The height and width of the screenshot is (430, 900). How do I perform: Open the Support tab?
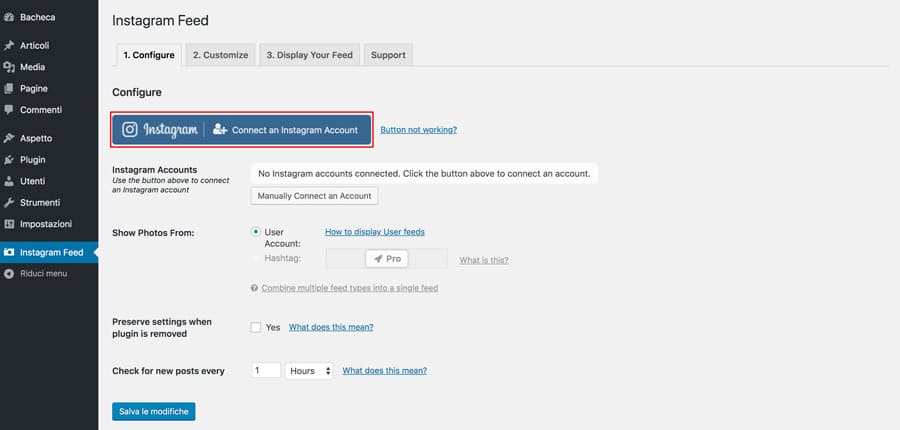click(x=388, y=55)
